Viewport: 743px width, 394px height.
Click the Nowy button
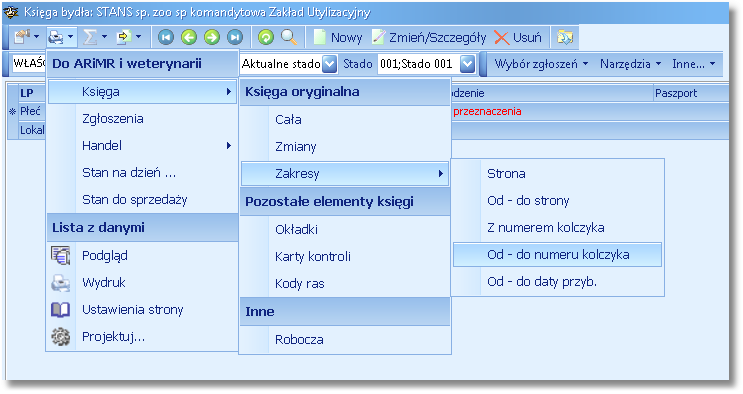[338, 37]
